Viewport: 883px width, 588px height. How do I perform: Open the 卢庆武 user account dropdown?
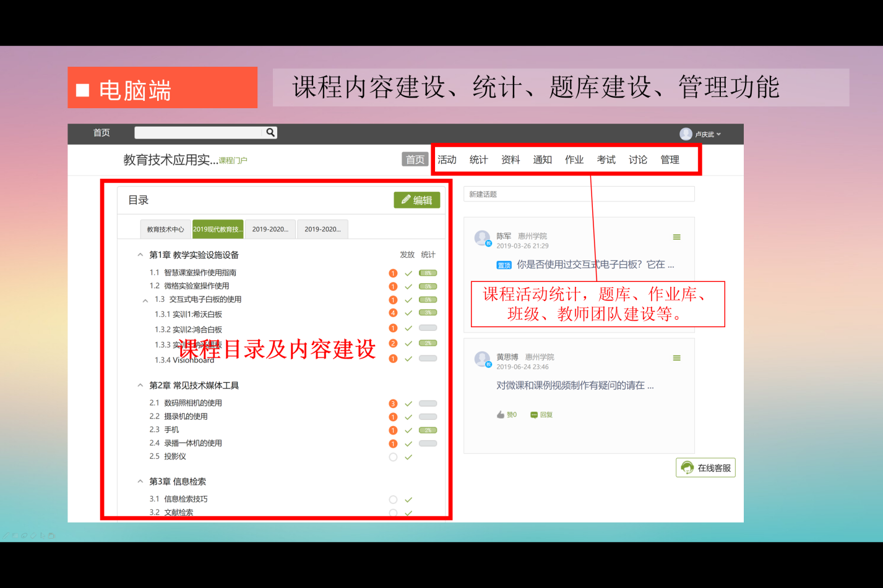[700, 134]
